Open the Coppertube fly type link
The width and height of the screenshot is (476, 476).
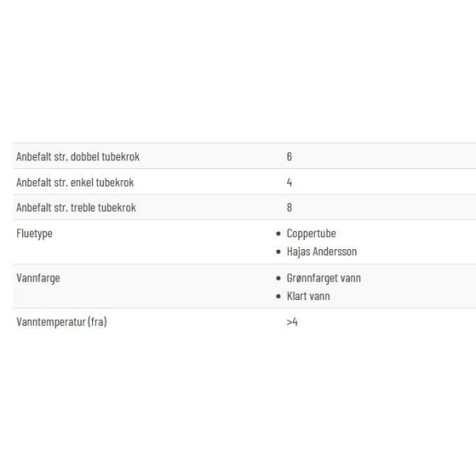point(311,233)
